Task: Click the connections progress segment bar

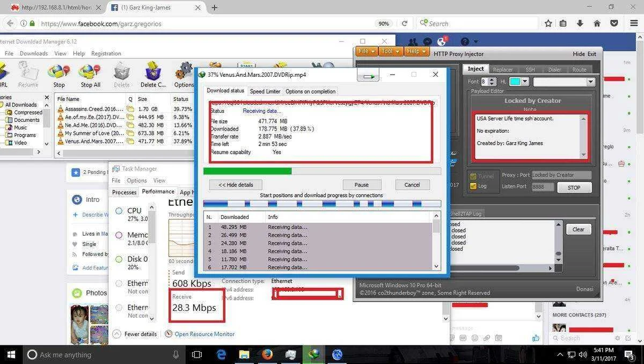Action: pos(322,204)
